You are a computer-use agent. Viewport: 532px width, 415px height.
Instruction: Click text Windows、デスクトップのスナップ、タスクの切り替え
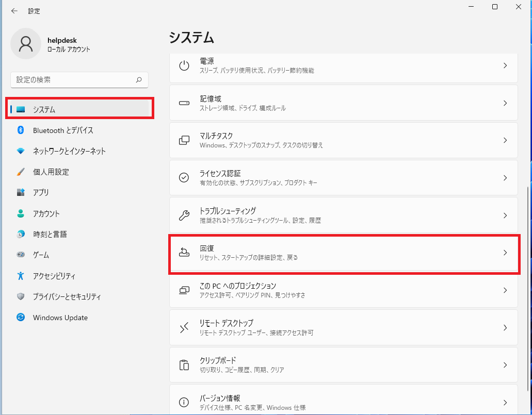(261, 145)
